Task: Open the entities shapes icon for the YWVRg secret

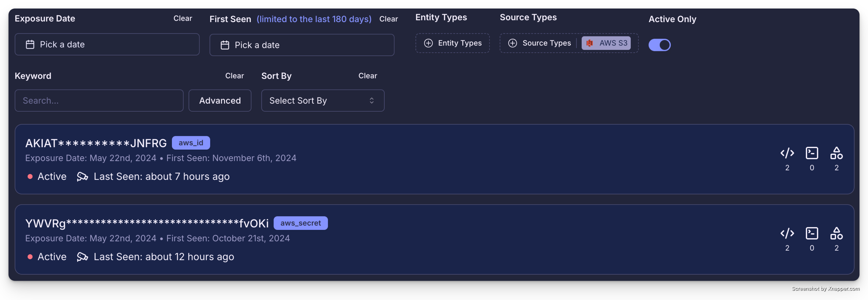Action: (x=837, y=233)
